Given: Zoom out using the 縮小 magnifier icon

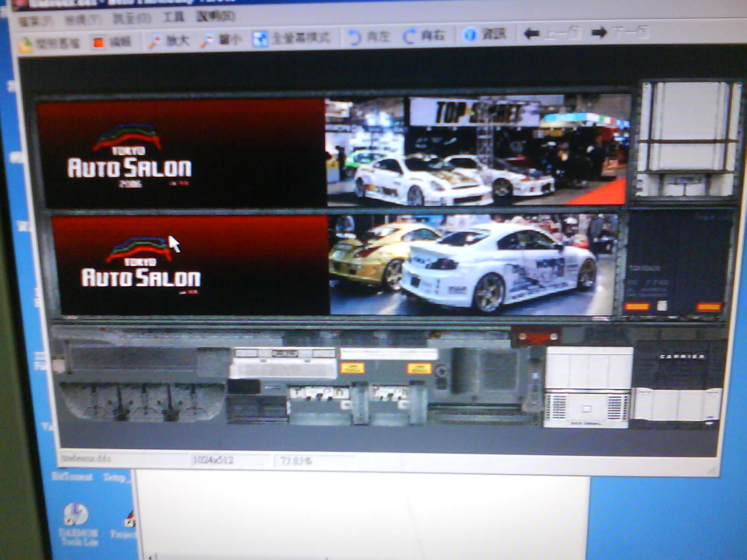Looking at the screenshot, I should (207, 40).
